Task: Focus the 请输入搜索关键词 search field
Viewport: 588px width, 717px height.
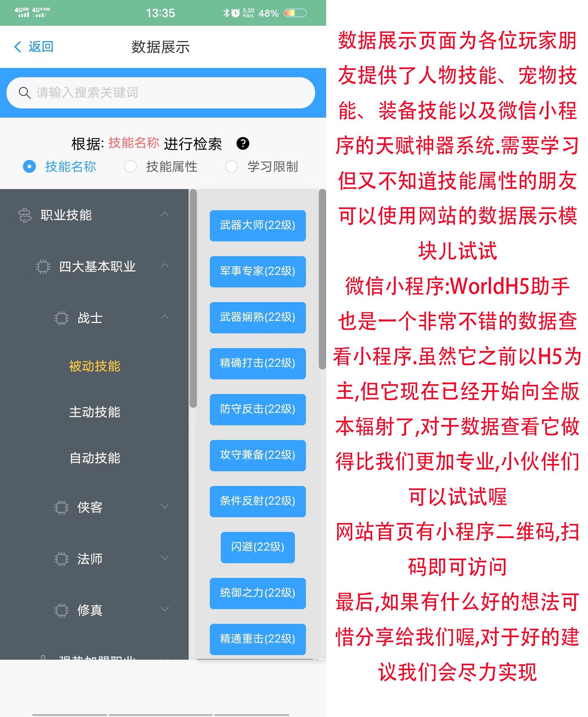Action: (x=160, y=93)
